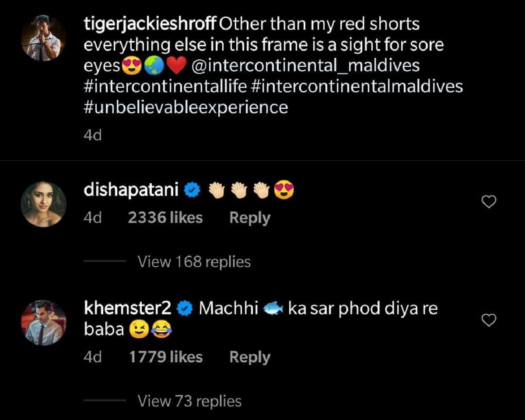The height and width of the screenshot is (420, 525).
Task: Open the #intercontinentalmaldives hashtag
Action: coord(357,86)
